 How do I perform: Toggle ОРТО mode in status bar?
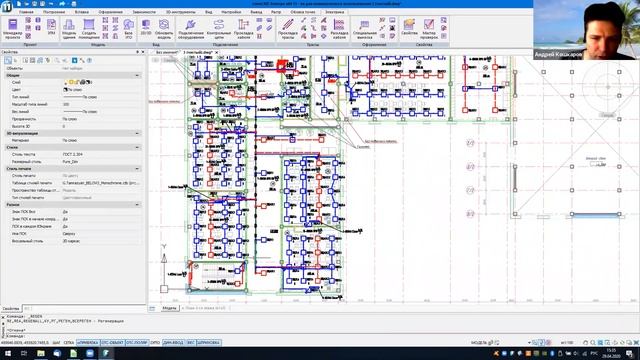click(155, 343)
